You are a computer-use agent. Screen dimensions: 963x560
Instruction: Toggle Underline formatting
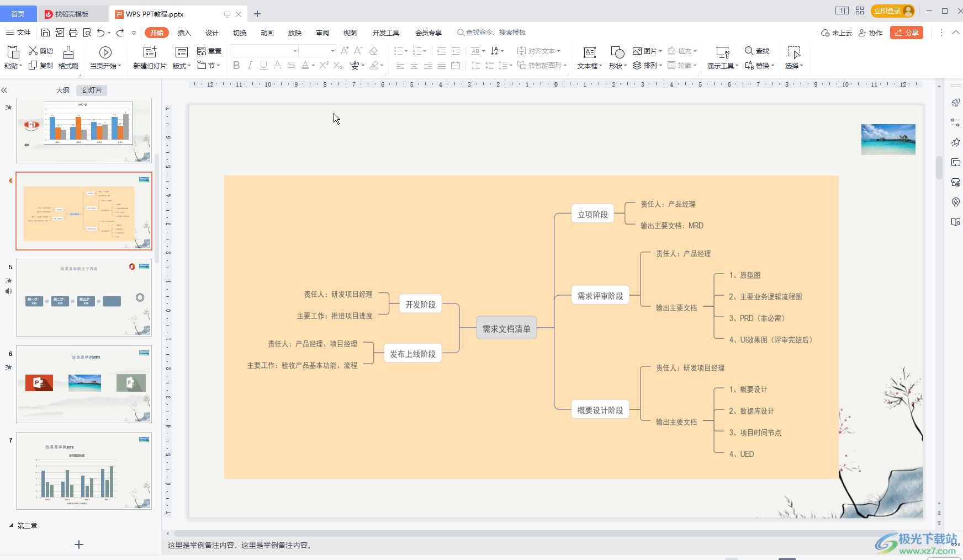point(263,65)
